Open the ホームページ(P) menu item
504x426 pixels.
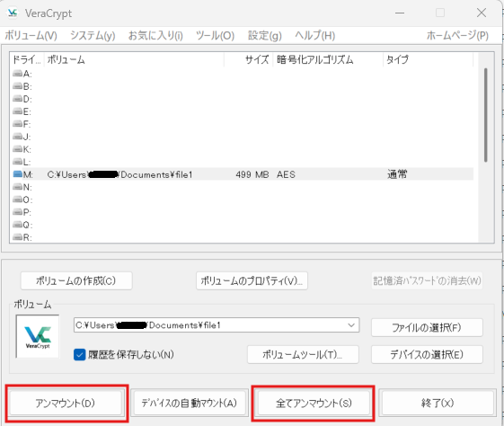[x=457, y=35]
